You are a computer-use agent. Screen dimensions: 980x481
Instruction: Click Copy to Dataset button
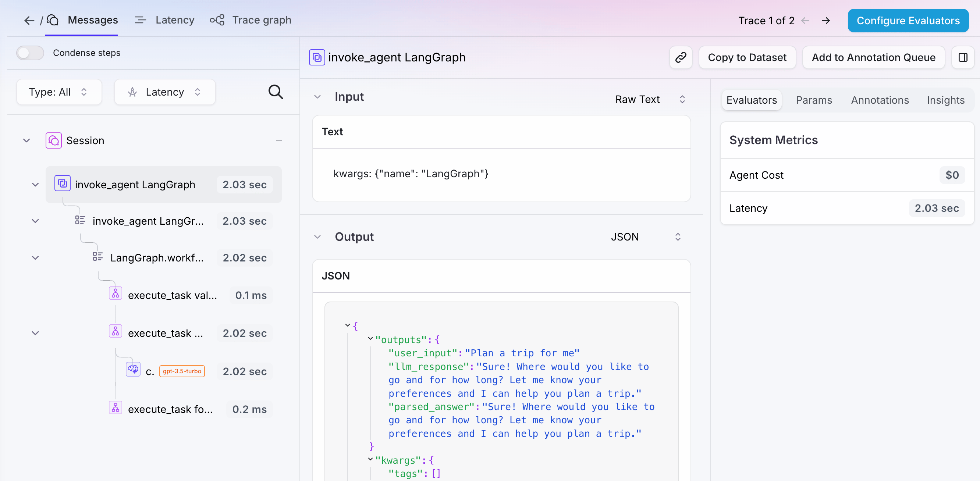point(747,57)
